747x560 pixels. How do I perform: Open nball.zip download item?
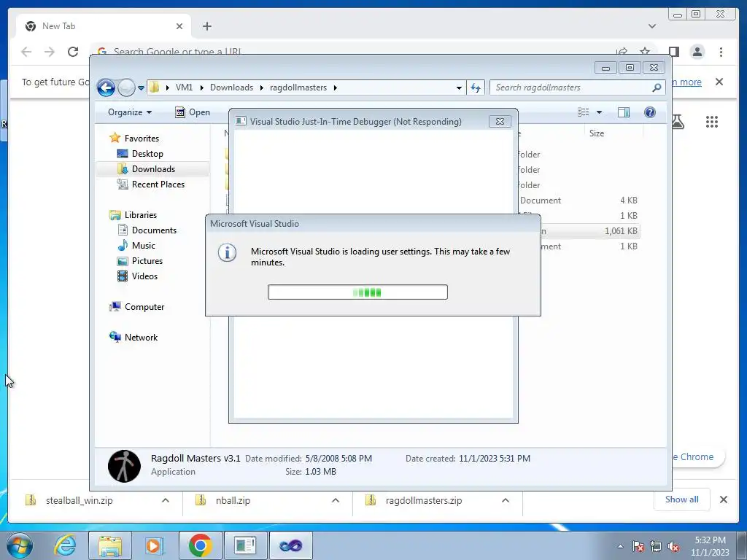pyautogui.click(x=233, y=500)
